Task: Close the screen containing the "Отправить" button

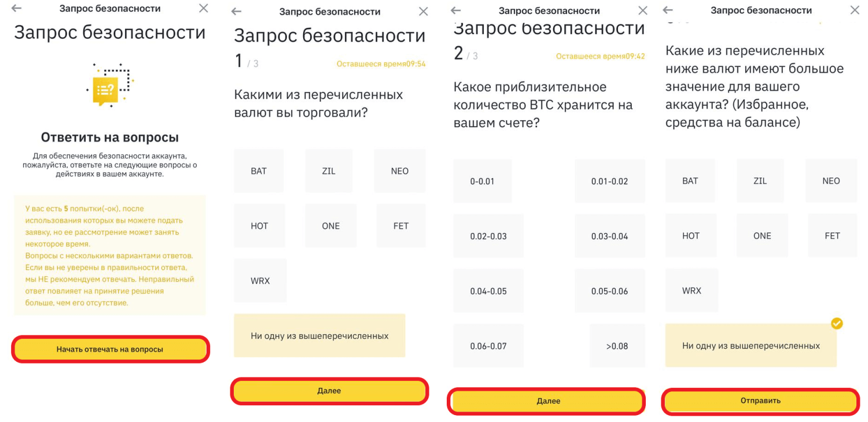Action: [x=855, y=10]
